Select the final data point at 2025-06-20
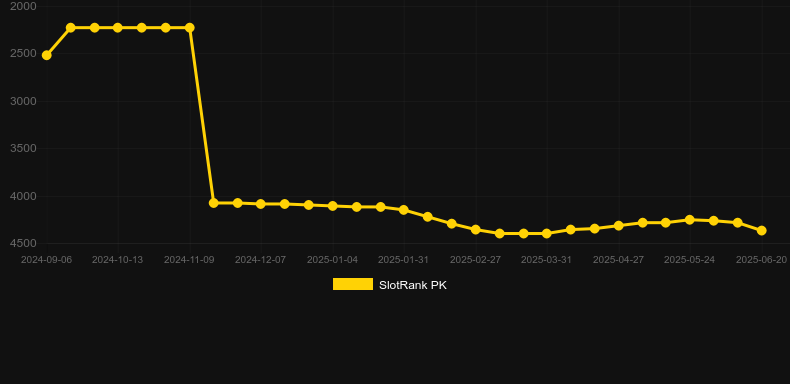Image resolution: width=790 pixels, height=384 pixels. coord(762,231)
